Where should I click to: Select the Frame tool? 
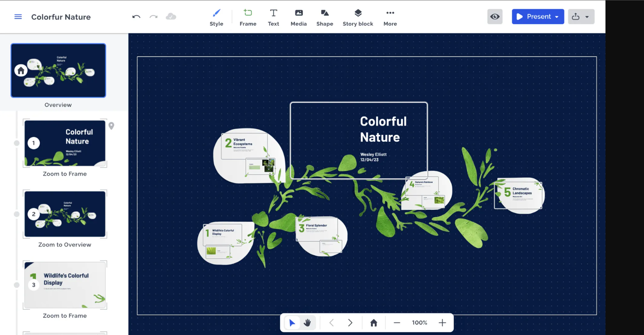coord(248,17)
